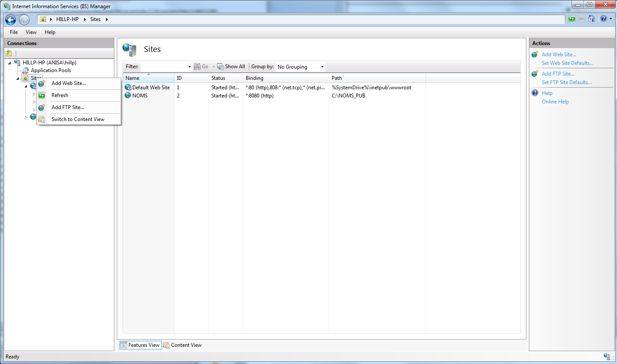Click the connection status icon in the status bar
617x364 pixels.
(607, 357)
